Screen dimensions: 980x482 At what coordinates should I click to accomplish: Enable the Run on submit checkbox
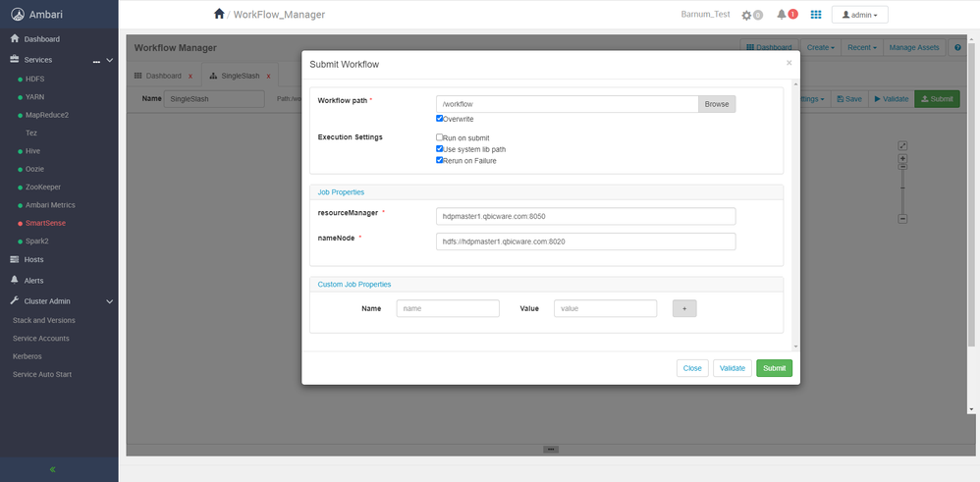439,136
